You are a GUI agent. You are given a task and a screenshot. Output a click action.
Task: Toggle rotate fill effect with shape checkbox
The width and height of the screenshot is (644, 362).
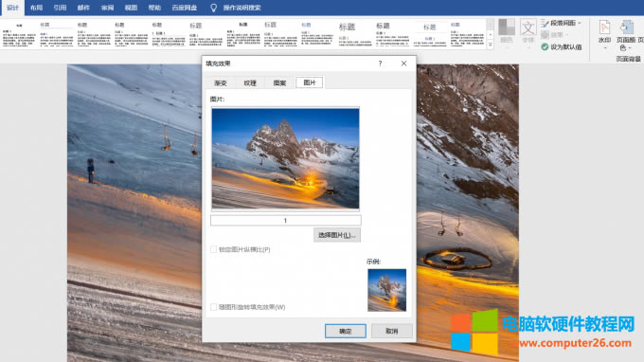tap(213, 307)
